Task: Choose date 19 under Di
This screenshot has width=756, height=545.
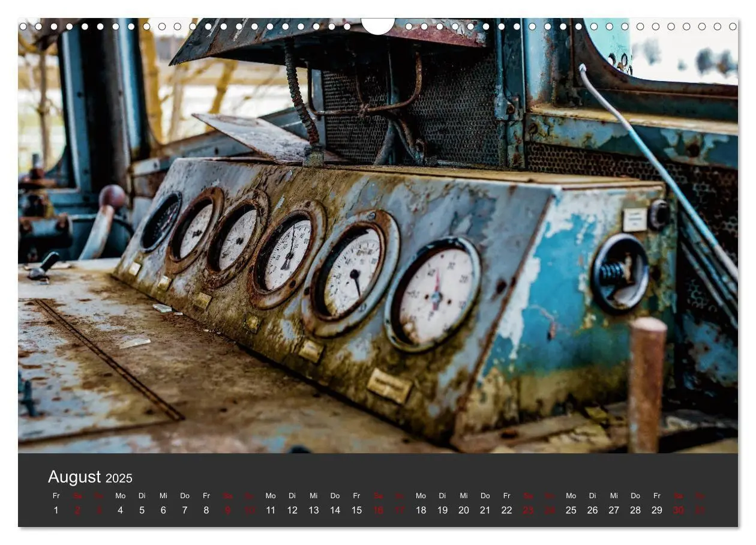Action: [x=442, y=510]
